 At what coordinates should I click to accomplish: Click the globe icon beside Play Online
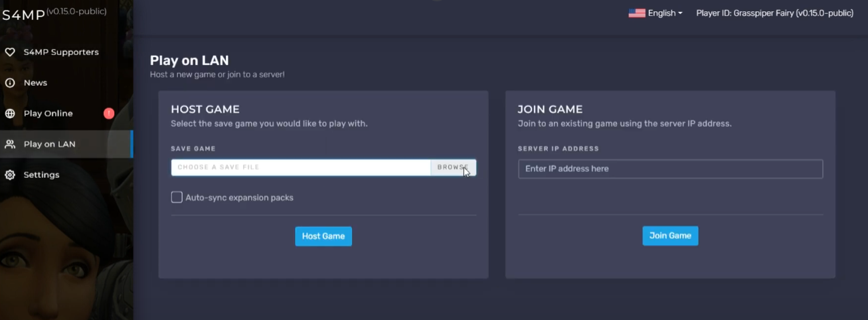click(10, 114)
